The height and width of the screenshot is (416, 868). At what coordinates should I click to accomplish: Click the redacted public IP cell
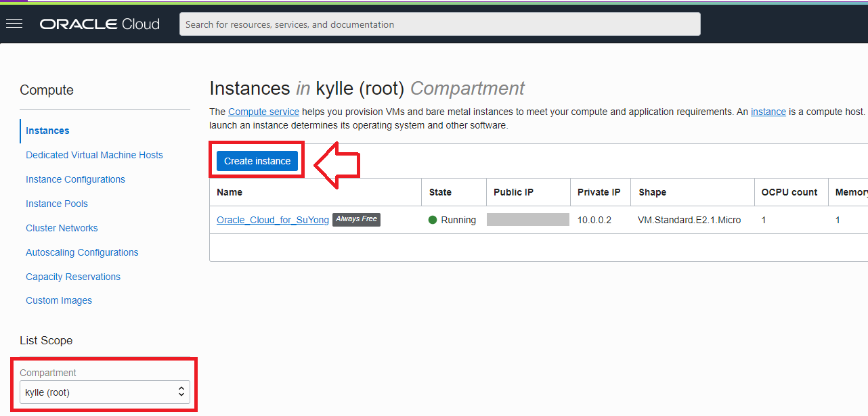(528, 219)
